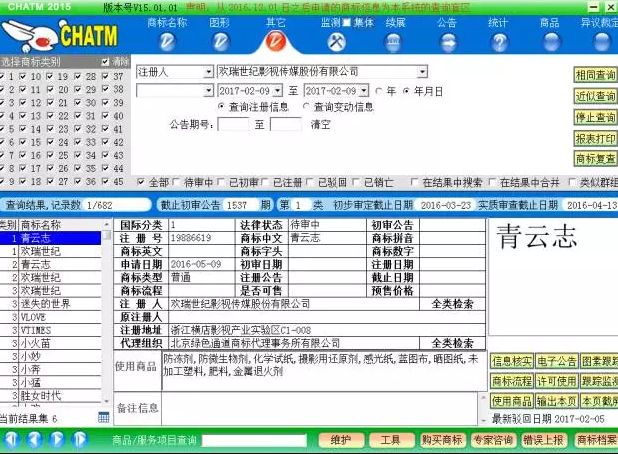Open the 统计 toolbar icon
The width and height of the screenshot is (618, 454).
pos(499,41)
